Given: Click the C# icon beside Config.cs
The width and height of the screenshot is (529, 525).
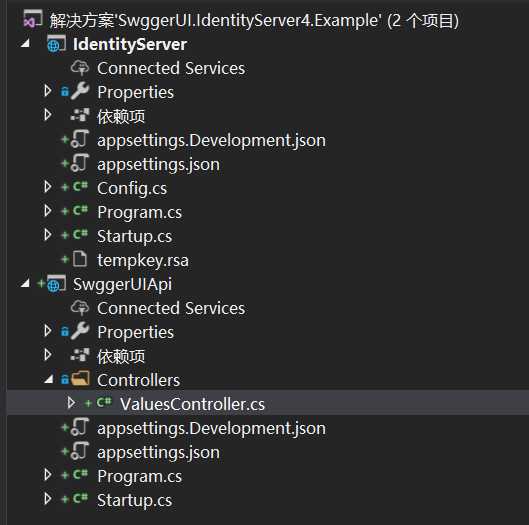Looking at the screenshot, I should click(x=80, y=187).
